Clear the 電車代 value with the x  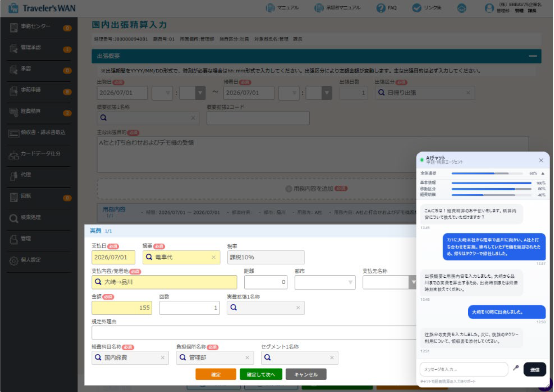click(214, 257)
